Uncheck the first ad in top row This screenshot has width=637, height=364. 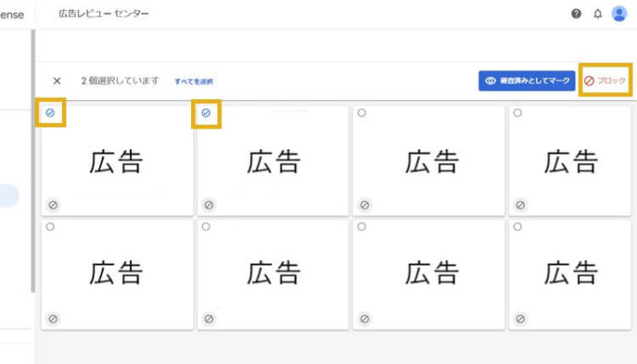point(50,113)
